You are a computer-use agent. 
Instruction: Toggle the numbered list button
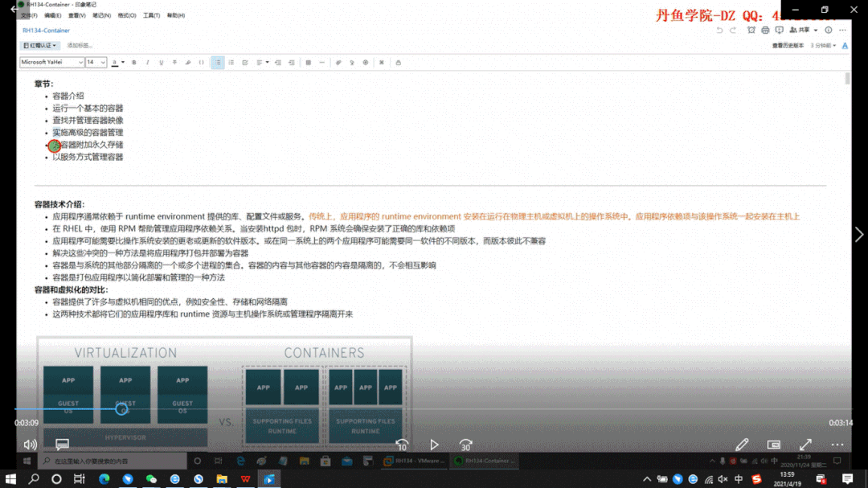[231, 63]
